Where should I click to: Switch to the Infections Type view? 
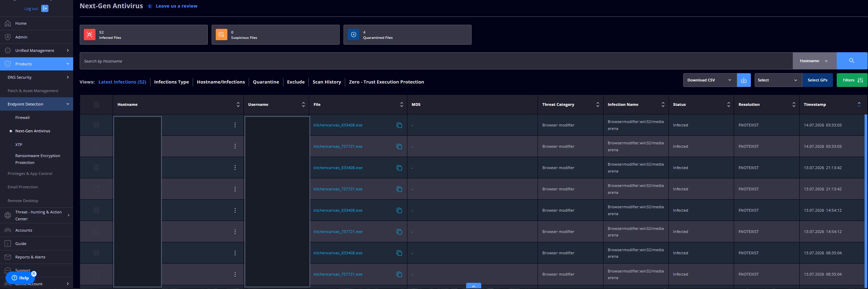[171, 82]
